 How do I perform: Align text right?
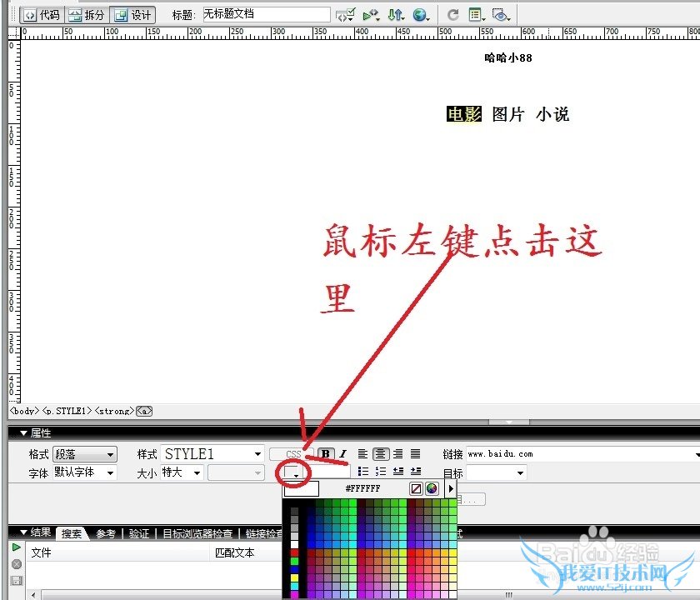397,454
